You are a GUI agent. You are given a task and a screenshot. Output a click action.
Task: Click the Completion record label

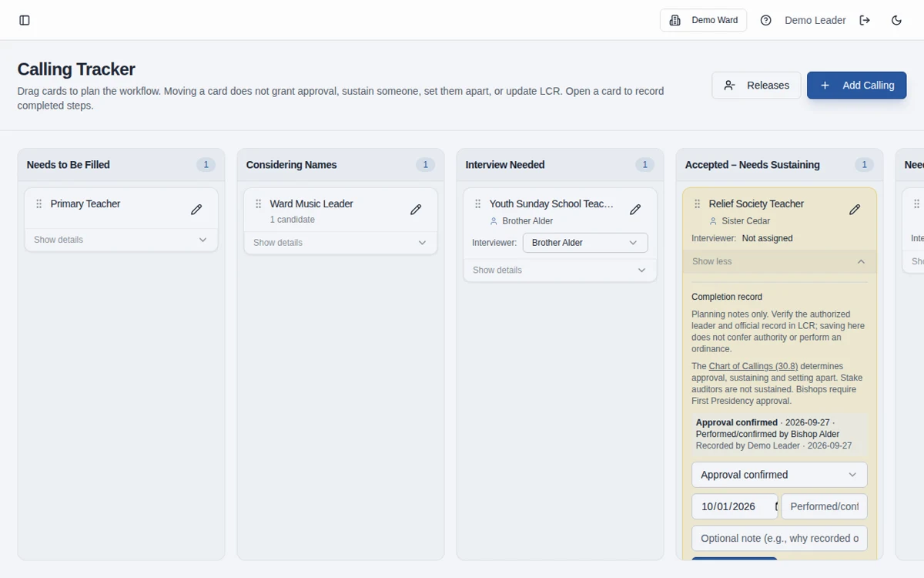pos(727,297)
